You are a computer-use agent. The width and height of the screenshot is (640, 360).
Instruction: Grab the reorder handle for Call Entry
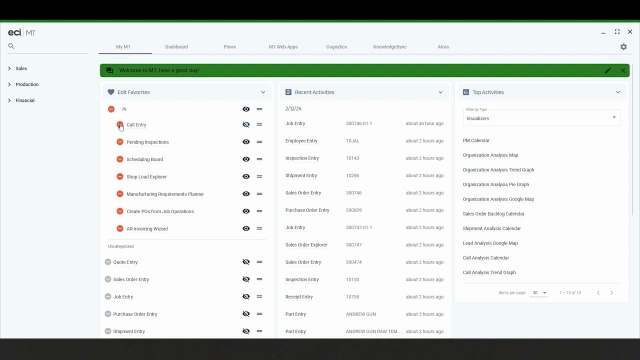click(259, 124)
